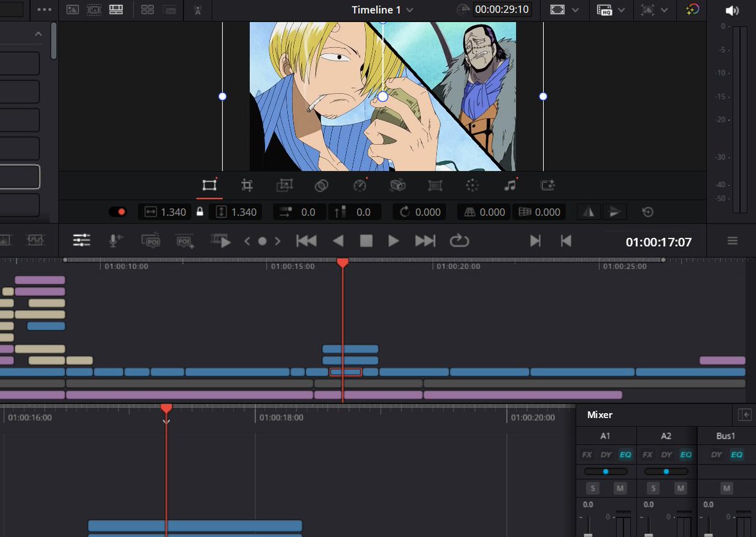This screenshot has height=537, width=756.
Task: Play the timeline forward
Action: [x=394, y=240]
